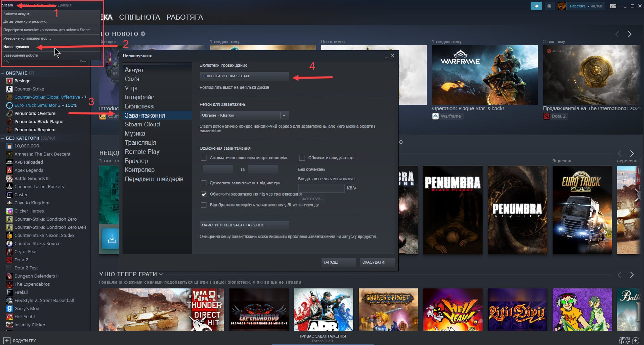Screen dimensions: 644x345
Task: Click the Besiege game icon
Action: (9, 81)
